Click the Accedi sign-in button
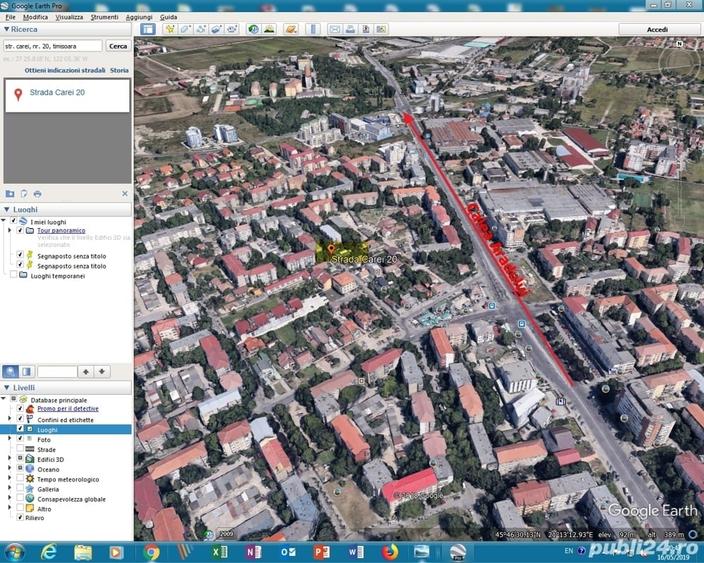This screenshot has width=704, height=563. click(x=657, y=30)
